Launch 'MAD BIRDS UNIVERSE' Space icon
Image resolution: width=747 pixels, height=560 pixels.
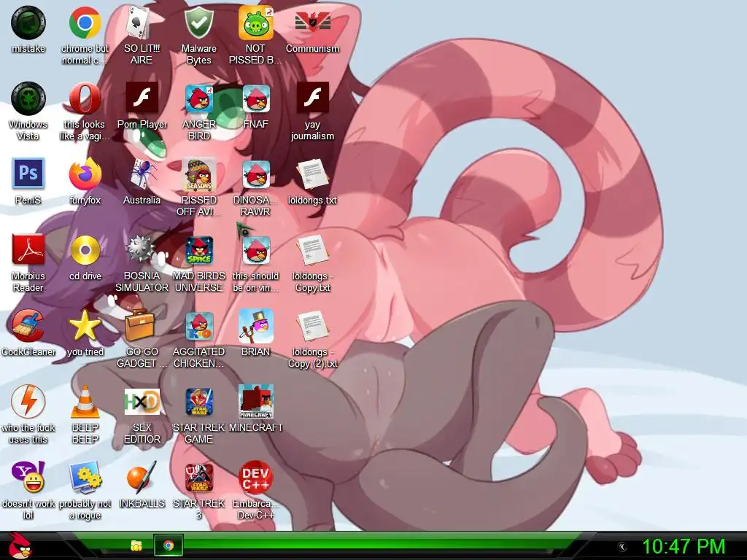pyautogui.click(x=198, y=251)
